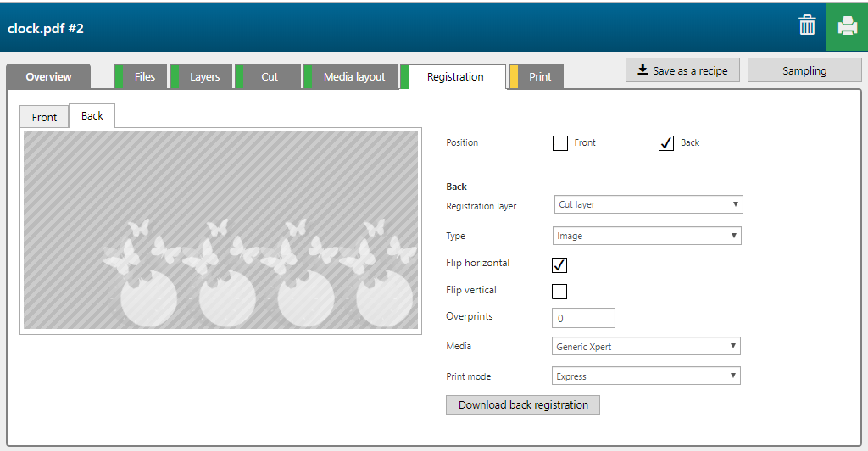Open the Print tab
Screen dimensions: 868x451
[537, 77]
